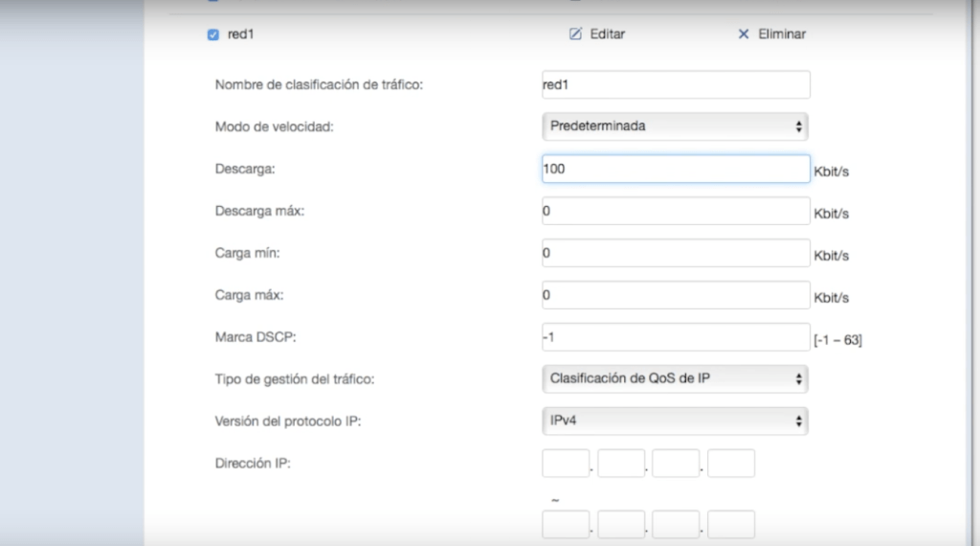Viewport: 980px width, 546px height.
Task: Focus the Carga máx input box
Action: tap(676, 295)
